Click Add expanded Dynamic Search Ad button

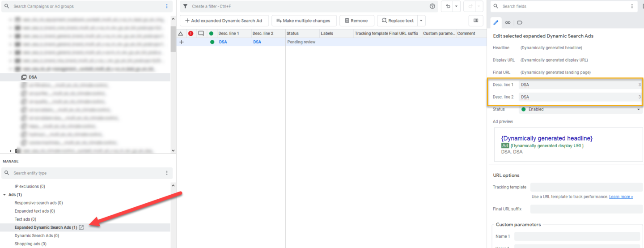click(x=224, y=21)
